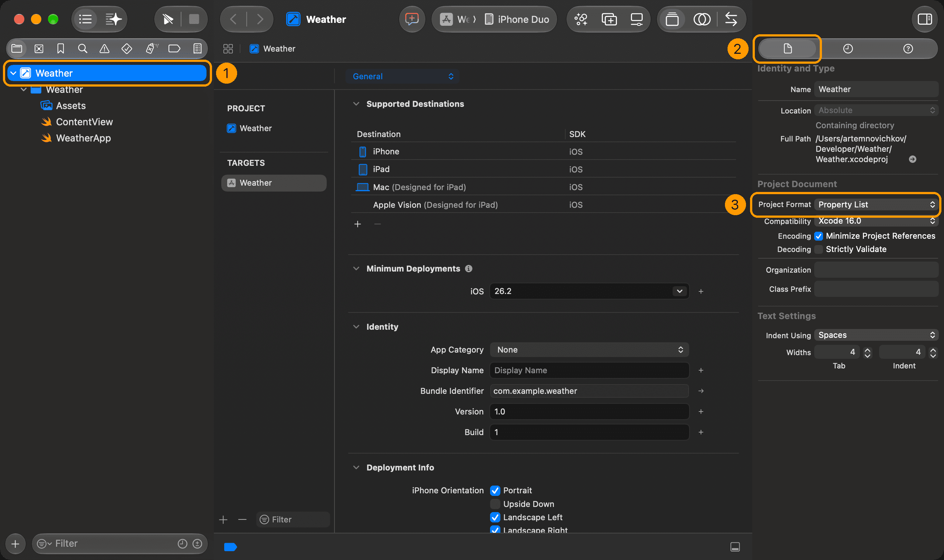Collapse the Minimum Deployments section
This screenshot has height=560, width=944.
click(x=356, y=269)
